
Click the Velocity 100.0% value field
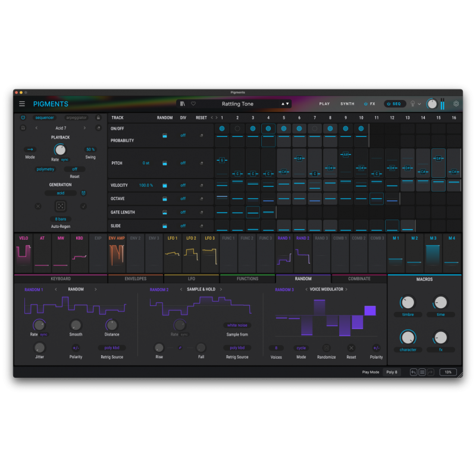pyautogui.click(x=145, y=185)
